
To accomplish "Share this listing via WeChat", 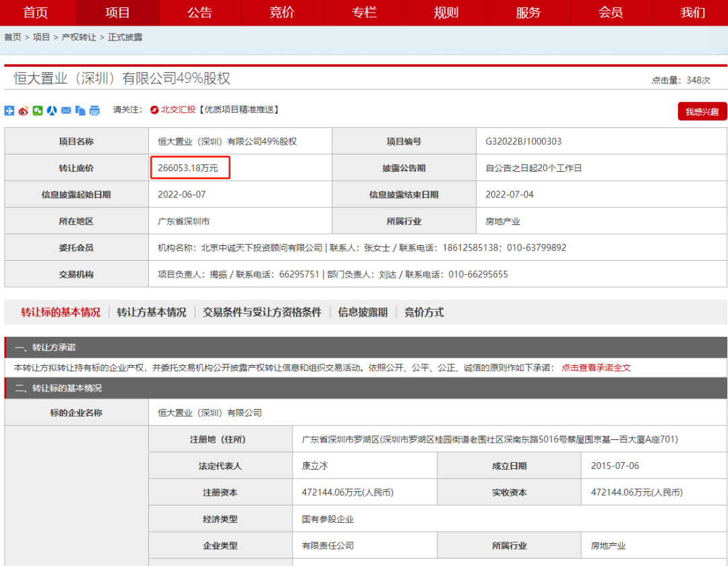I will click(x=38, y=111).
